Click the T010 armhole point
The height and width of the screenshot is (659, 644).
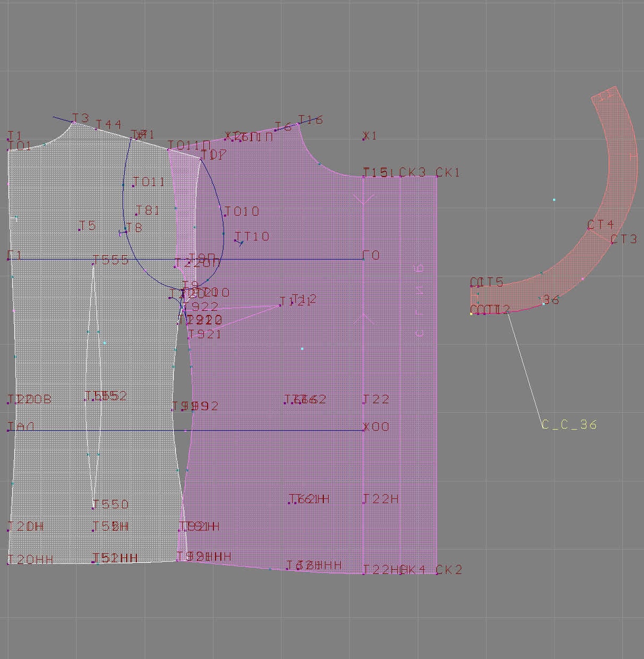pyautogui.click(x=225, y=215)
